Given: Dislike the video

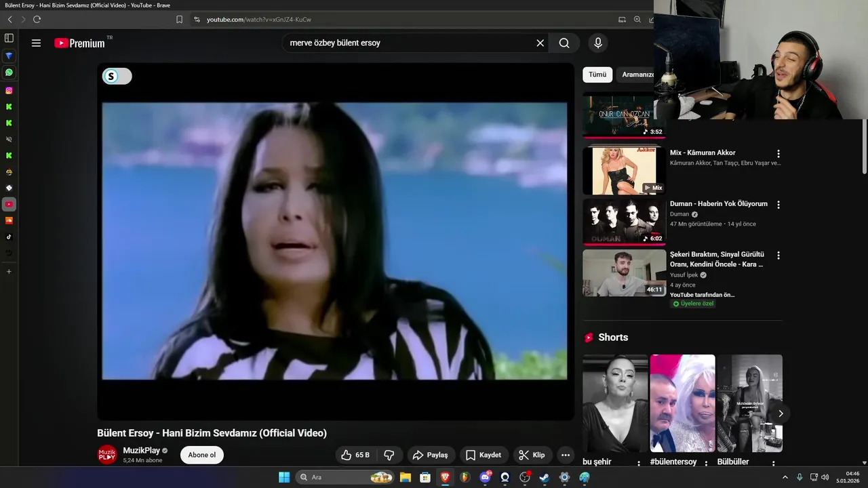Looking at the screenshot, I should coord(389,455).
